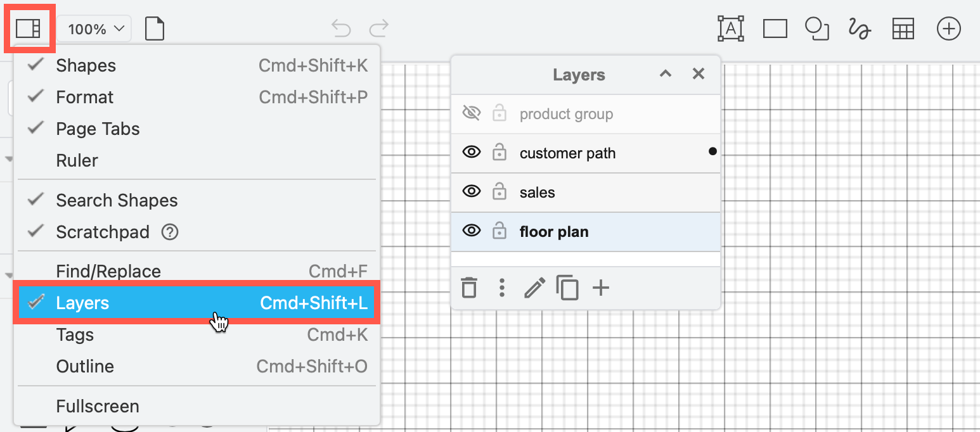Screen dimensions: 980x432
Task: Delete the selected layer with trash icon
Action: (x=469, y=288)
